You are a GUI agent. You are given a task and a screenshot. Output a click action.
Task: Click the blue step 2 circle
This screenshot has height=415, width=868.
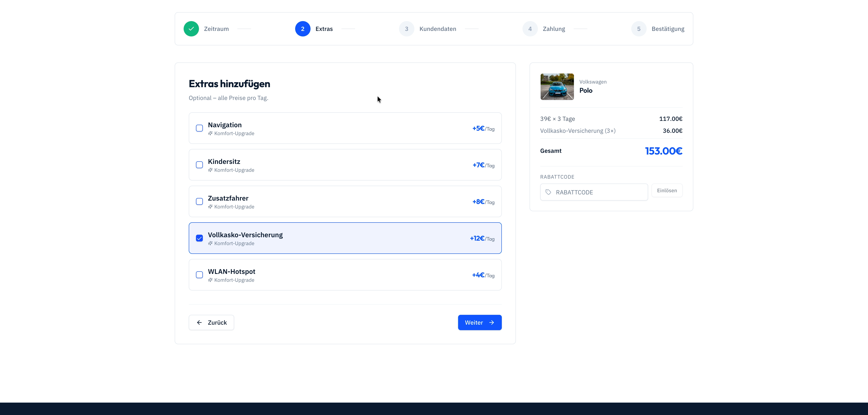303,29
